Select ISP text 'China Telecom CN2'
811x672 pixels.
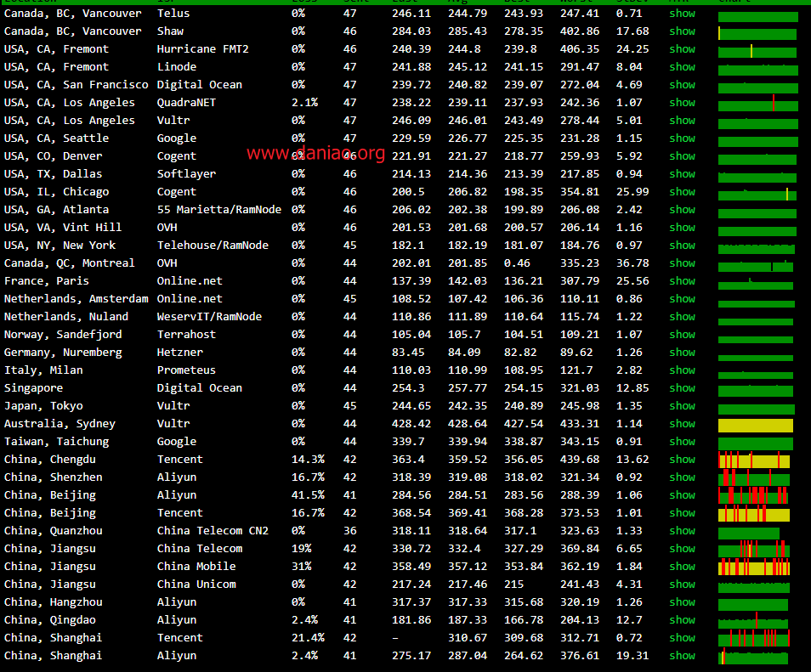pyautogui.click(x=213, y=530)
